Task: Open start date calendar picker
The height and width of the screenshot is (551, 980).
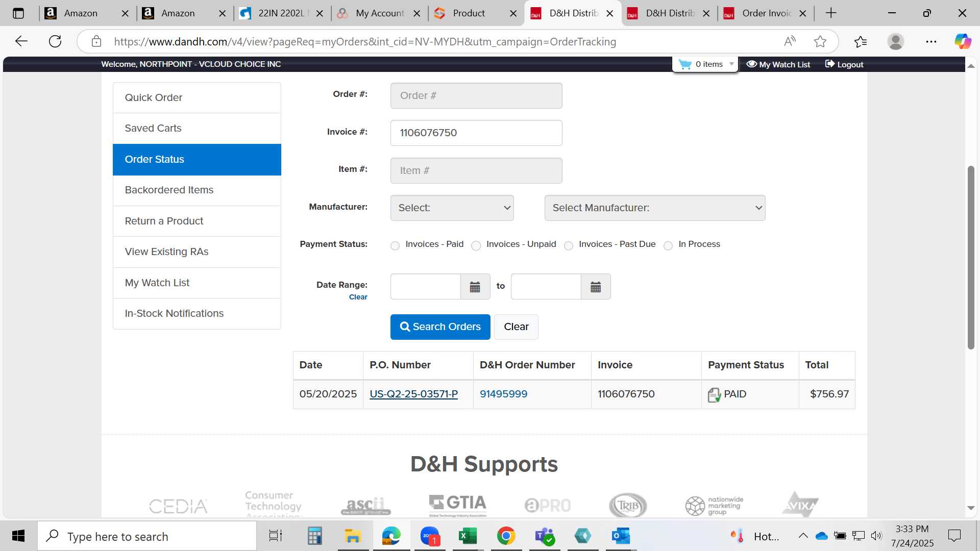Action: [x=475, y=287]
